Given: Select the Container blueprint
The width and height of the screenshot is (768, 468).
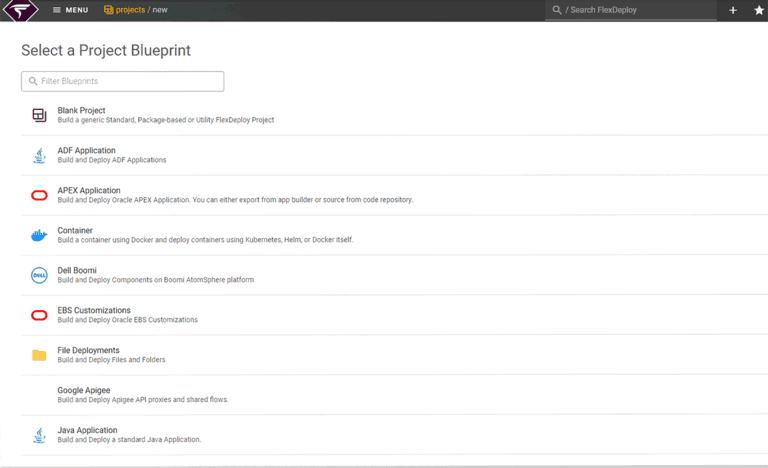Looking at the screenshot, I should [x=394, y=235].
